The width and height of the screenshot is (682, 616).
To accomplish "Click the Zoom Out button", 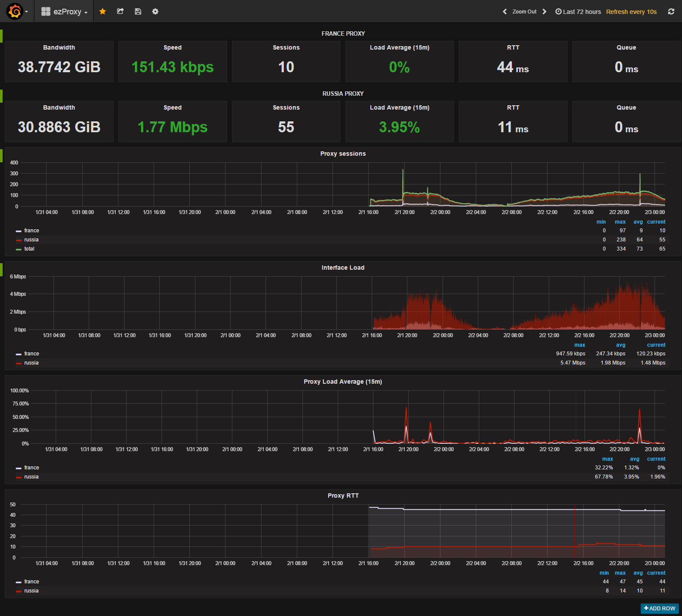I will click(x=524, y=12).
